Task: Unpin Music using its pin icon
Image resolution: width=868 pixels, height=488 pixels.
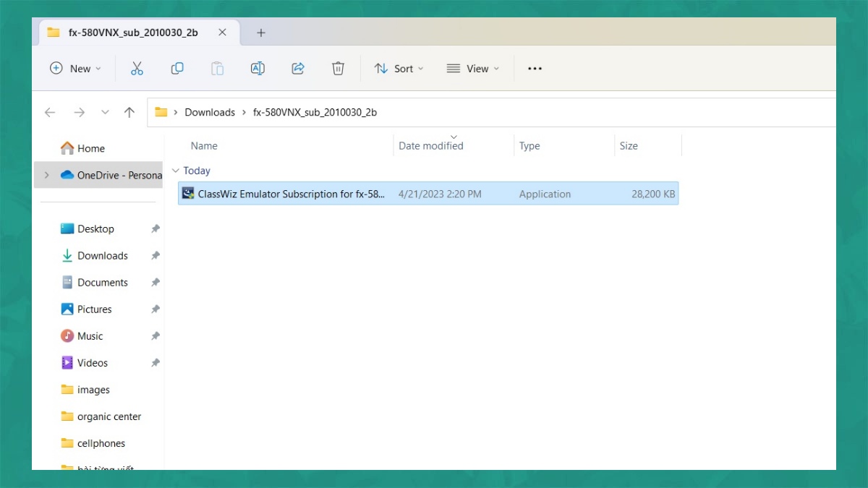Action: point(155,335)
